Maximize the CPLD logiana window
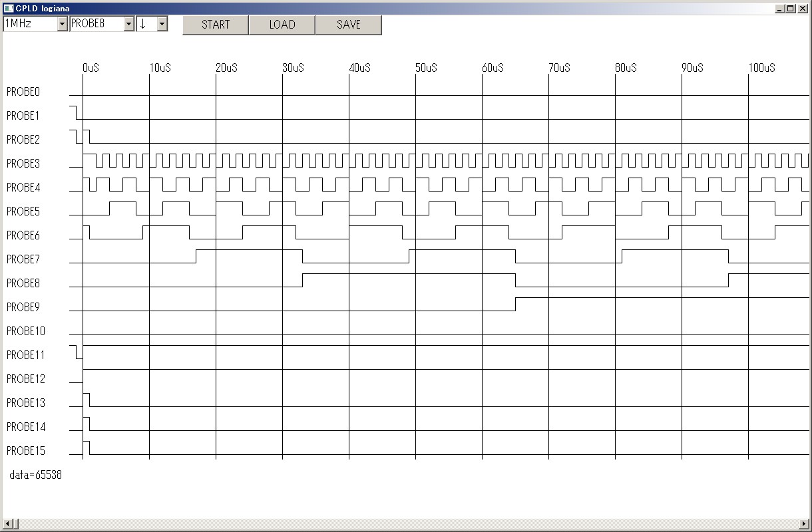The height and width of the screenshot is (532, 812). point(790,9)
